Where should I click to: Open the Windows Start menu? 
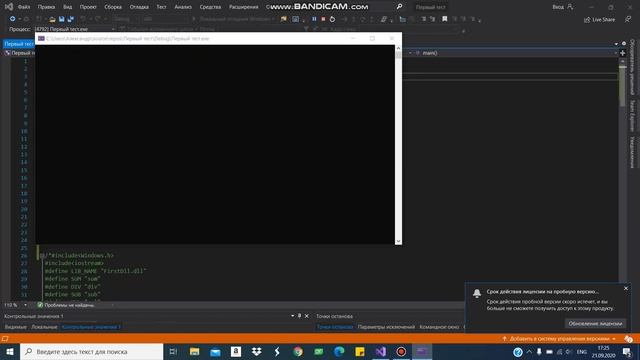coord(10,351)
